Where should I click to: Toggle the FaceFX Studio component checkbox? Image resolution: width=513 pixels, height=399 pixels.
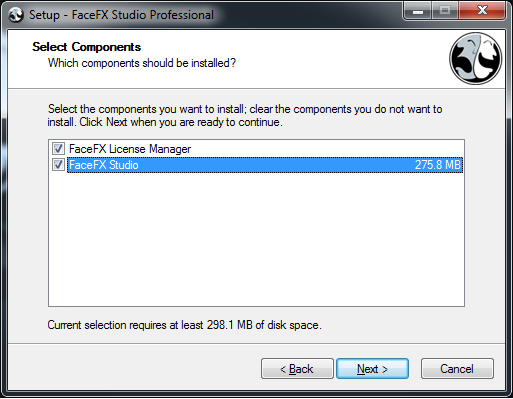pyautogui.click(x=58, y=165)
